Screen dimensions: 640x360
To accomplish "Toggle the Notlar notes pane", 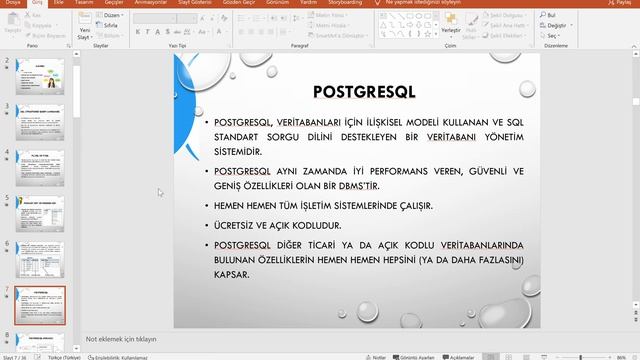I will point(376,357).
